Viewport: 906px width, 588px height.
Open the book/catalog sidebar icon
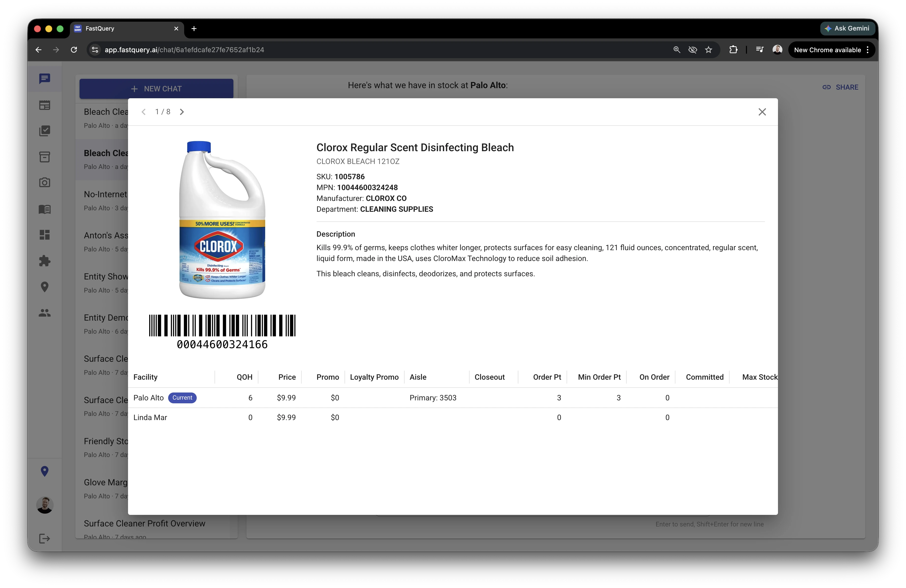click(x=45, y=209)
